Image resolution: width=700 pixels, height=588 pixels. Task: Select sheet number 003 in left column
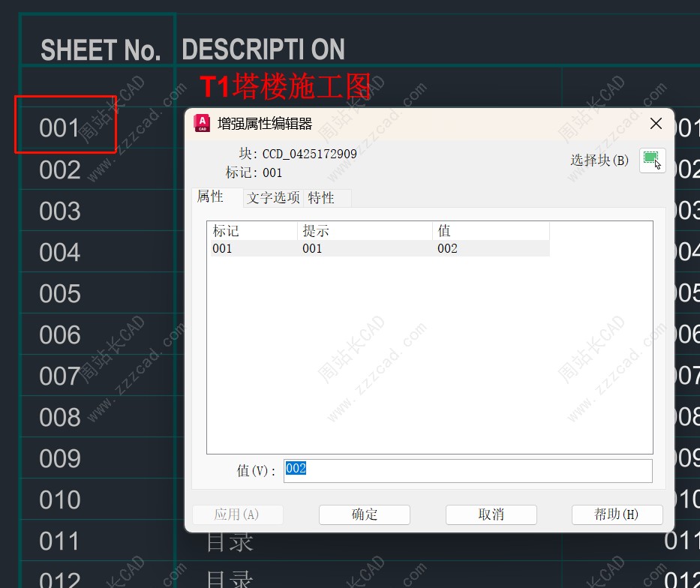[60, 211]
